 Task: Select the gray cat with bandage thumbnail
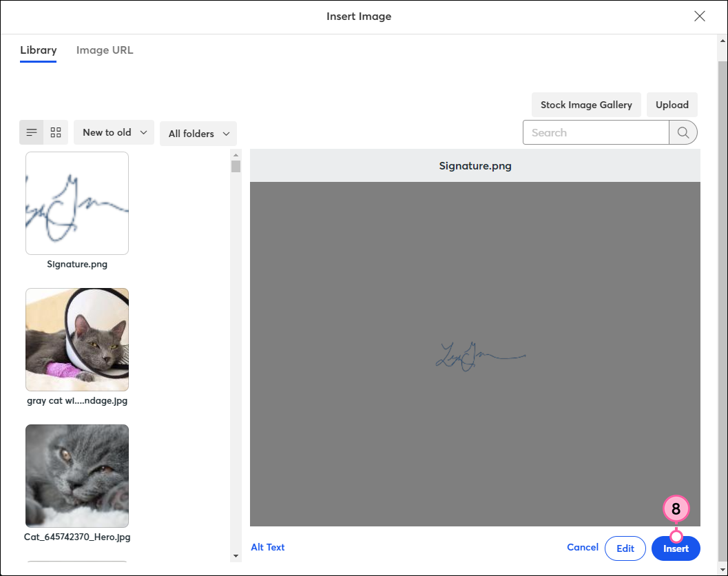click(x=77, y=340)
